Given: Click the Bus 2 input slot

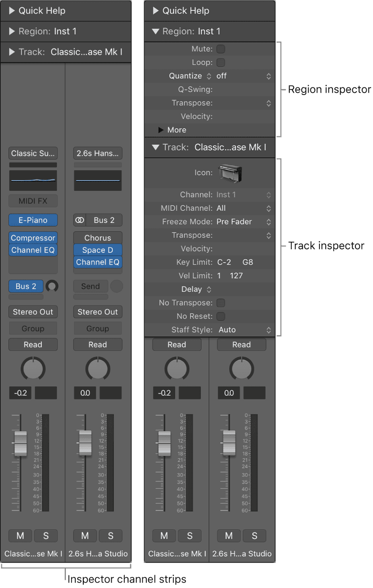Looking at the screenshot, I should (104, 220).
